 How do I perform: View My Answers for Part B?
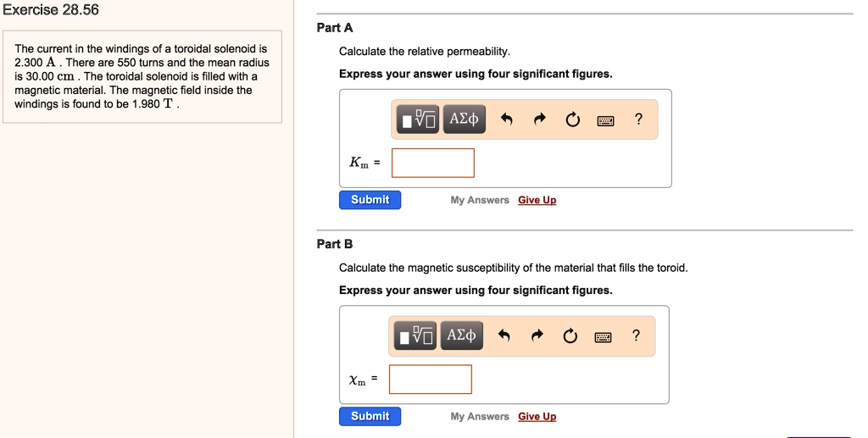[480, 416]
